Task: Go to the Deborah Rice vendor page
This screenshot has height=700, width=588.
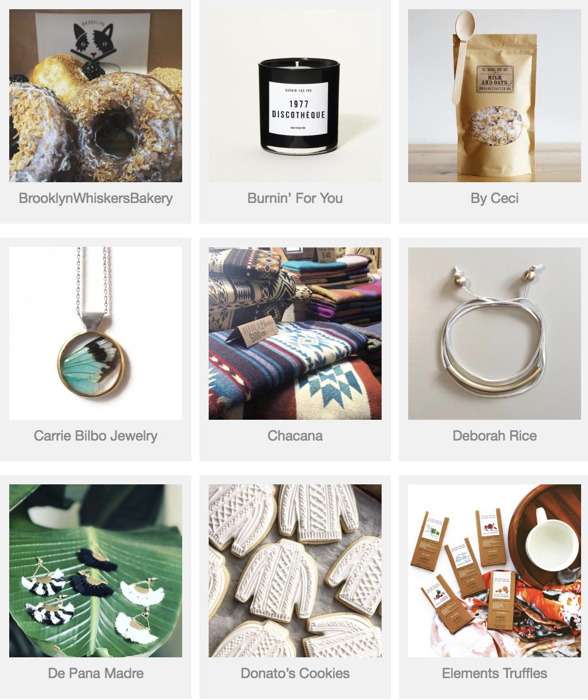Action: tap(495, 436)
